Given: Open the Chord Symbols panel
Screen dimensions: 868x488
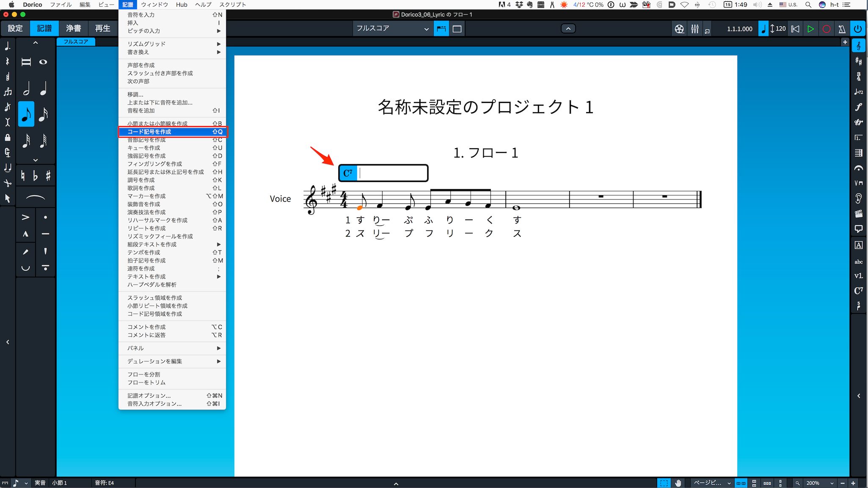Looking at the screenshot, I should 858,291.
